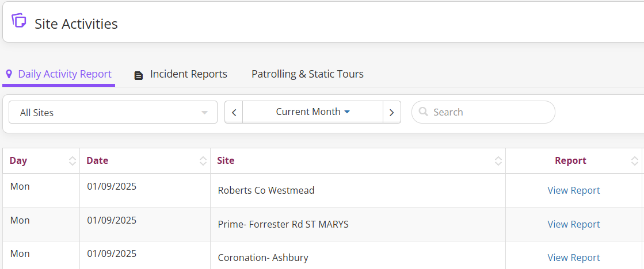Go to previous month with left chevron
This screenshot has width=644, height=269.
pyautogui.click(x=234, y=113)
